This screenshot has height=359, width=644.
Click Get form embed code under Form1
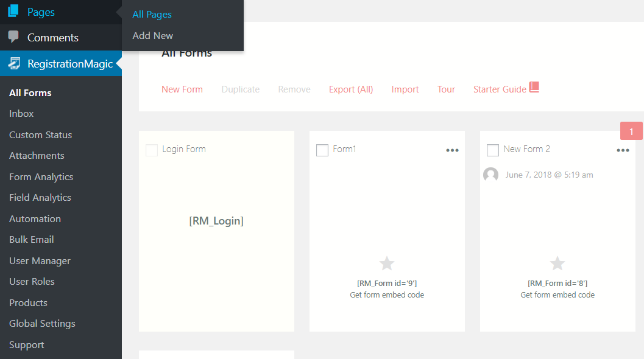(x=387, y=295)
